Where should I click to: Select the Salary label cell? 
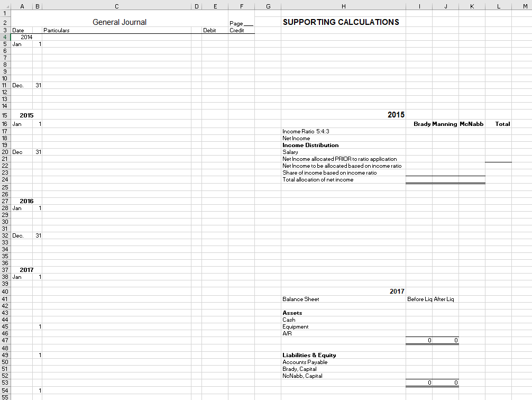(x=343, y=152)
